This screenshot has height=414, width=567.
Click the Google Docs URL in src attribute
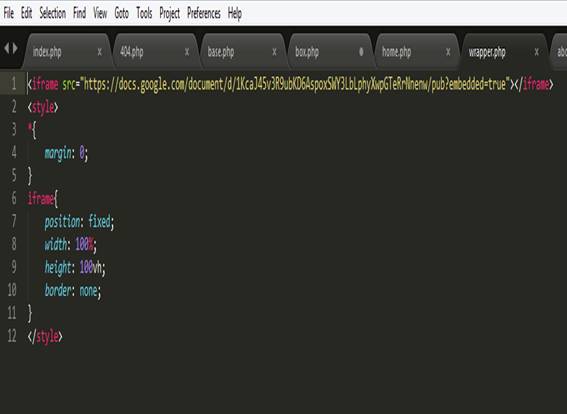(296, 84)
